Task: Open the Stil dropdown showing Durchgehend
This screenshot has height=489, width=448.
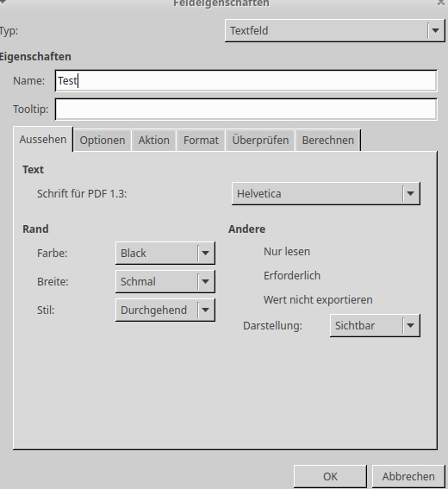Action: click(x=165, y=310)
